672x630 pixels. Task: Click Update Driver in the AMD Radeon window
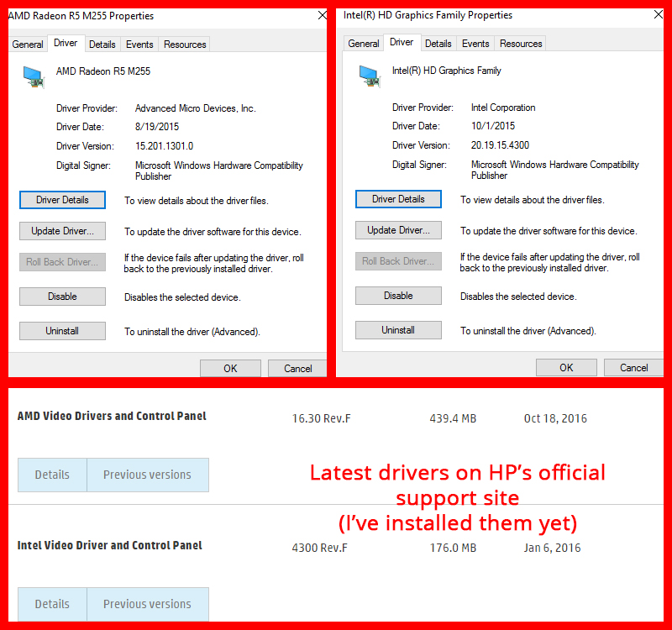pos(62,231)
